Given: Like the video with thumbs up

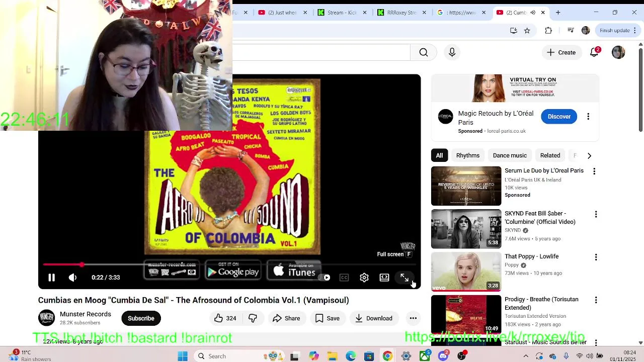Looking at the screenshot, I should (225, 318).
